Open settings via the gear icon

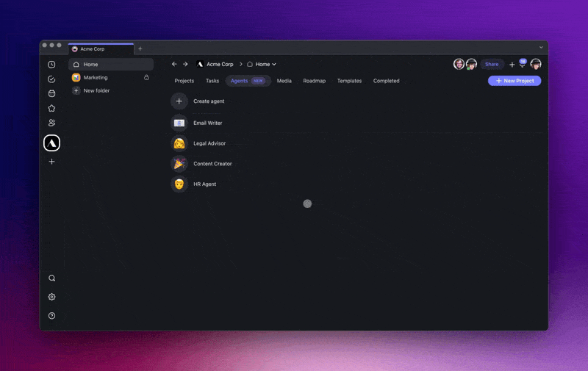(51, 297)
